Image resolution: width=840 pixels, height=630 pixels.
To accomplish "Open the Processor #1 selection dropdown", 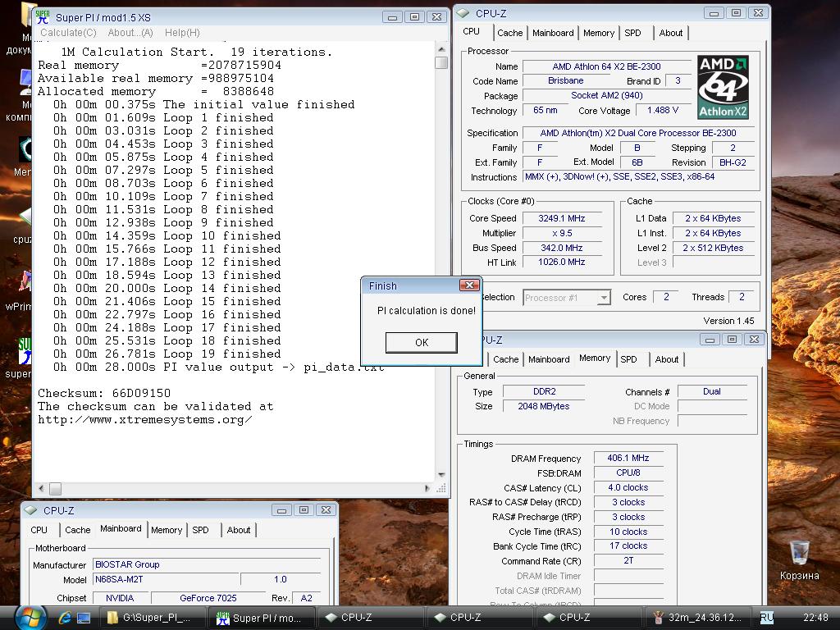I will [x=567, y=298].
